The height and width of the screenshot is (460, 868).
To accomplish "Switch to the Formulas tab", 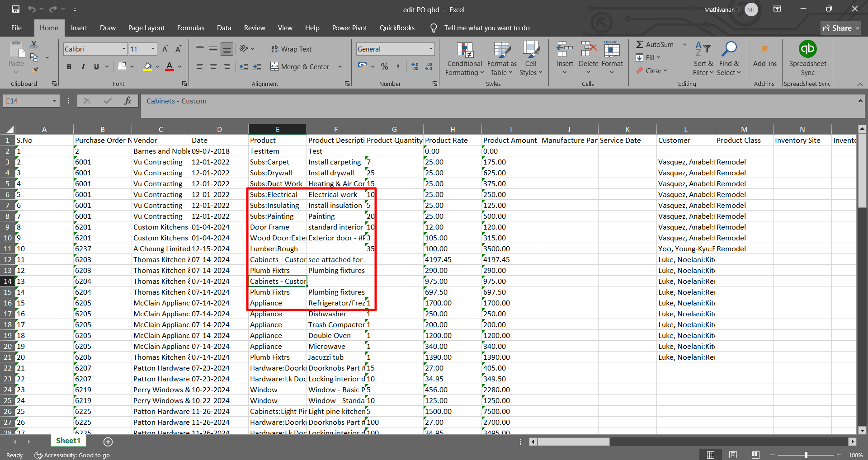I will tap(191, 28).
